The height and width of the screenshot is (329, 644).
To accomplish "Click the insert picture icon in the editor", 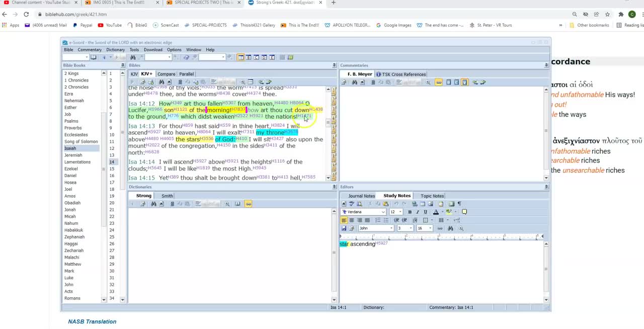I will pyautogui.click(x=430, y=204).
